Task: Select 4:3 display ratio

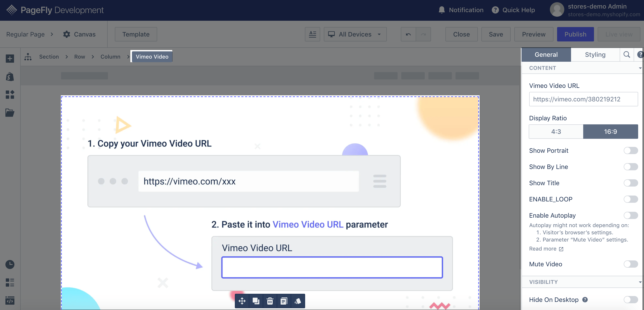Action: coord(556,132)
